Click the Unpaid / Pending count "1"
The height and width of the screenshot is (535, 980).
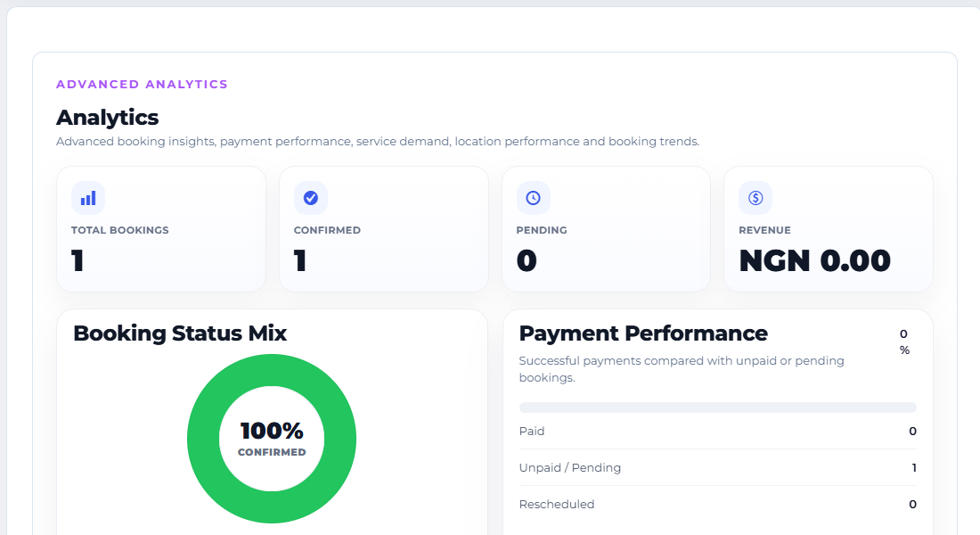[914, 467]
